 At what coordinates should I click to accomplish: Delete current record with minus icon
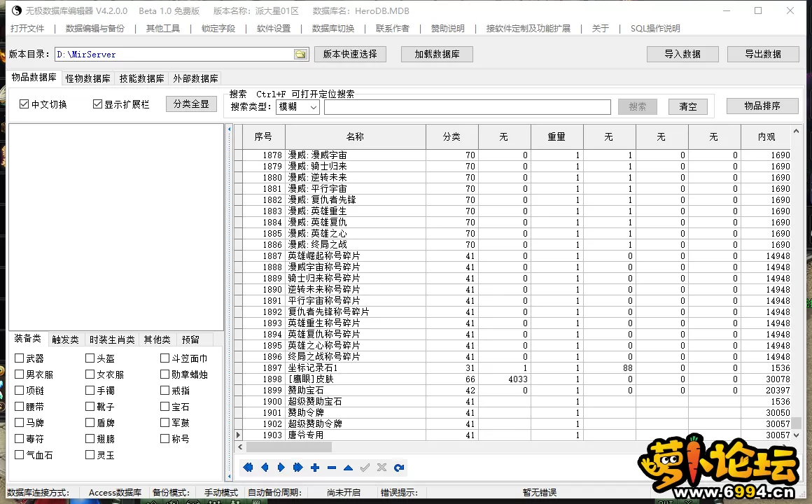coord(331,468)
